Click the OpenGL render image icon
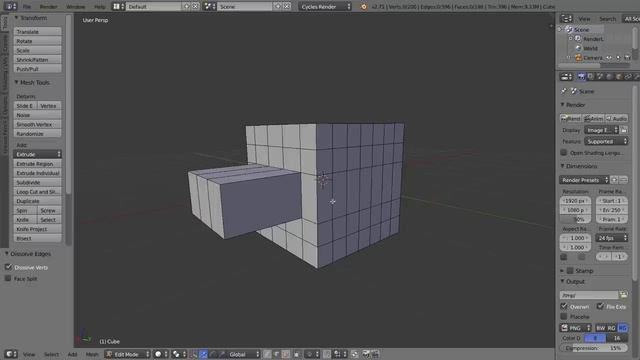This screenshot has height=360, width=640. 366,354
